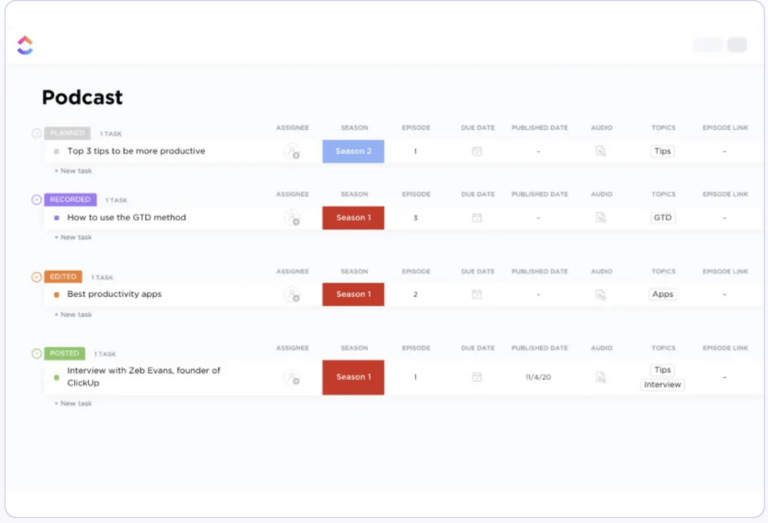The image size is (768, 523).
Task: Click the ClickUp logo icon
Action: (x=25, y=45)
